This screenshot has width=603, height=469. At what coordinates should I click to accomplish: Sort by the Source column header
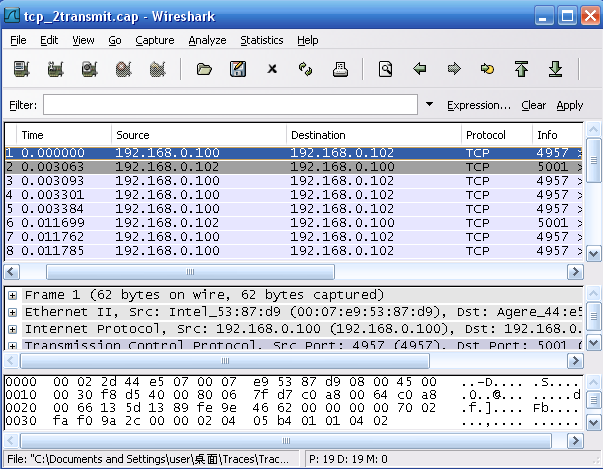(199, 135)
